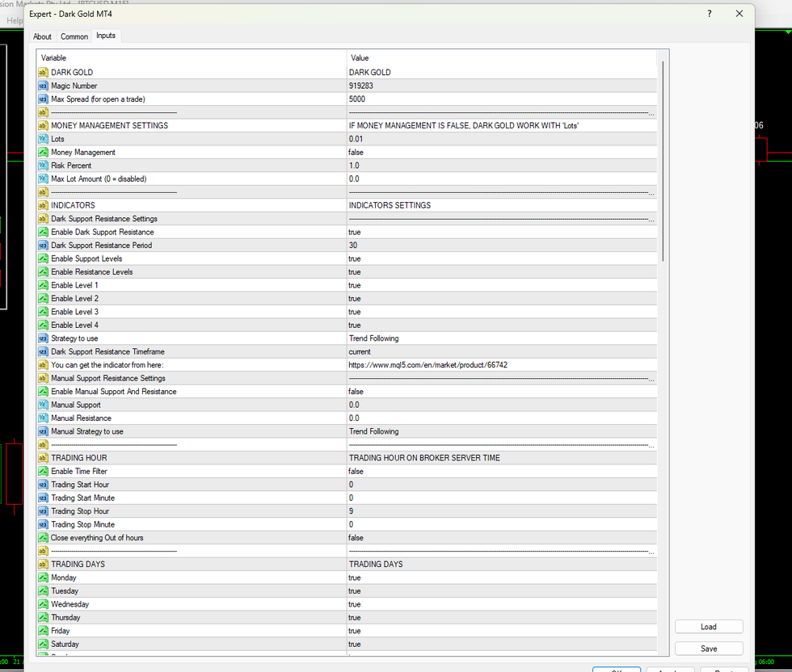Click the Save button

[709, 649]
